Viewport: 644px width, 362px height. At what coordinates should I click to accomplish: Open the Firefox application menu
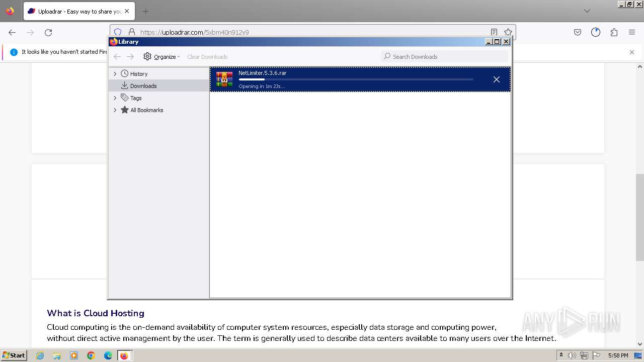pos(632,32)
